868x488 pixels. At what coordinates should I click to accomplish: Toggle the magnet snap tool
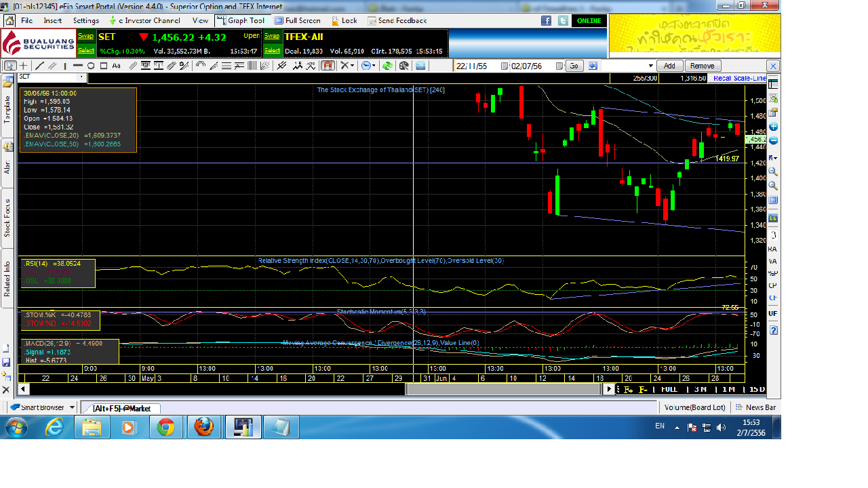(328, 66)
